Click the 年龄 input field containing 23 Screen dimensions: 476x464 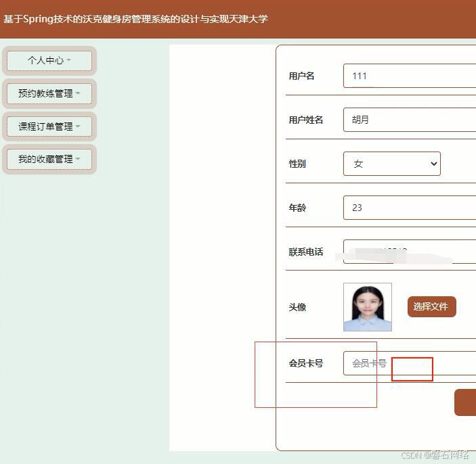(x=410, y=208)
